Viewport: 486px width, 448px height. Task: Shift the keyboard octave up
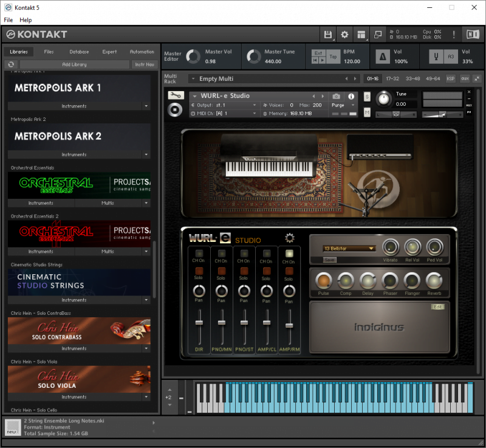click(x=169, y=390)
